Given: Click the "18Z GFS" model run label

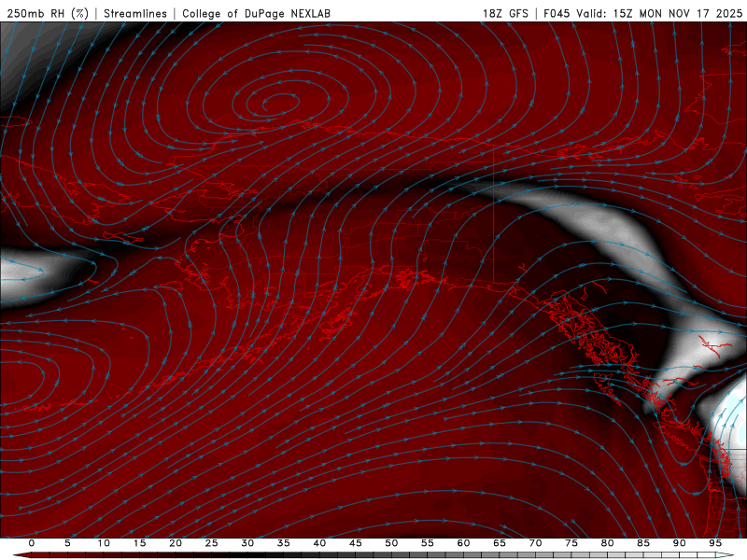Looking at the screenshot, I should [505, 13].
